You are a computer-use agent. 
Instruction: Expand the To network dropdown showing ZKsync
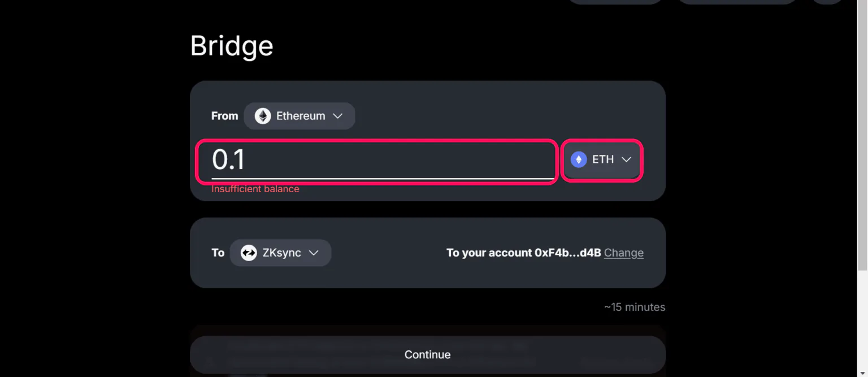[280, 253]
